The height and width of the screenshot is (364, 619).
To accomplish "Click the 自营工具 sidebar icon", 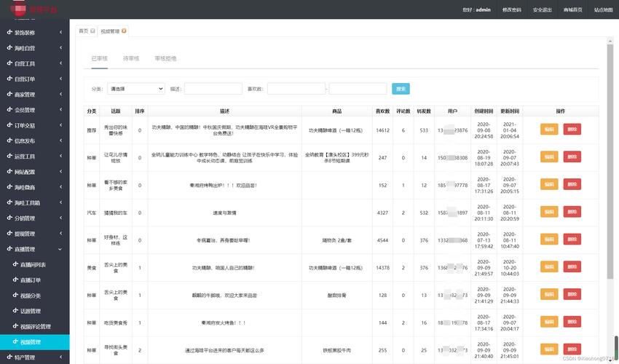I will pos(9,63).
